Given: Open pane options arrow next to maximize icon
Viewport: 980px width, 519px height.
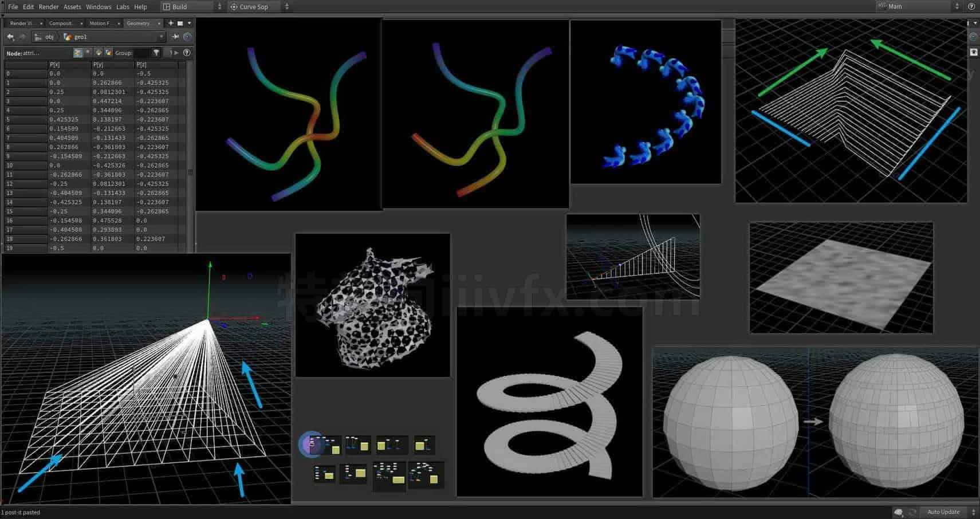Looking at the screenshot, I should pos(189,23).
